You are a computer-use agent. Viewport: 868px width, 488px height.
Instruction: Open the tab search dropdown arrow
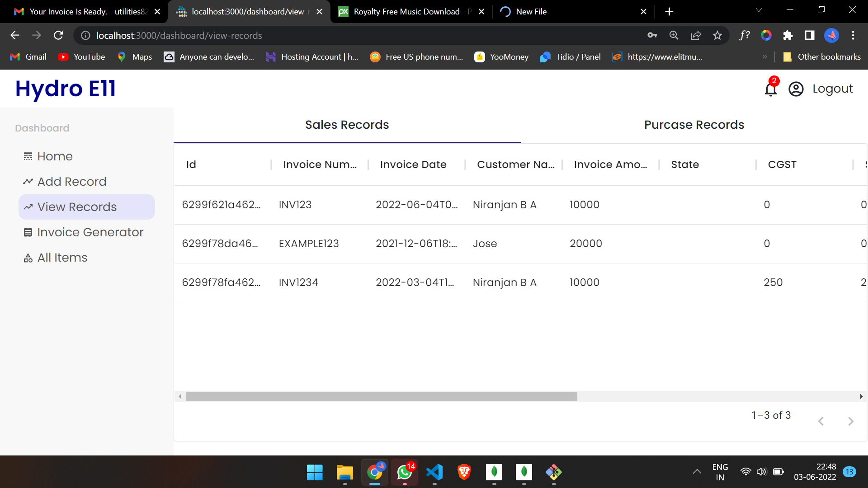(759, 10)
